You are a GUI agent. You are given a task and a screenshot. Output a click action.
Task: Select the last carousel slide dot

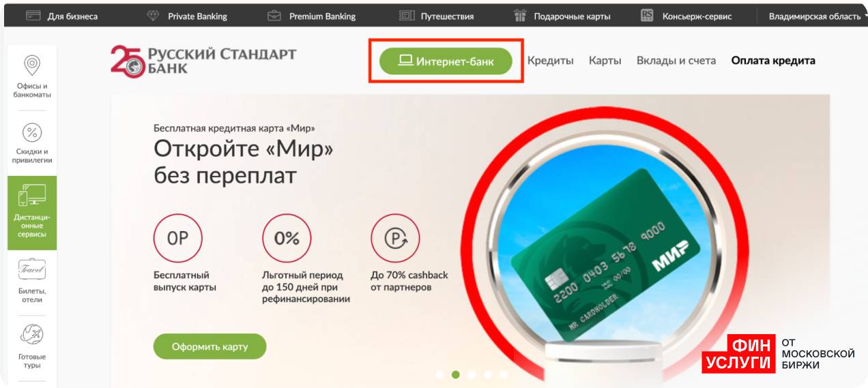tap(504, 374)
